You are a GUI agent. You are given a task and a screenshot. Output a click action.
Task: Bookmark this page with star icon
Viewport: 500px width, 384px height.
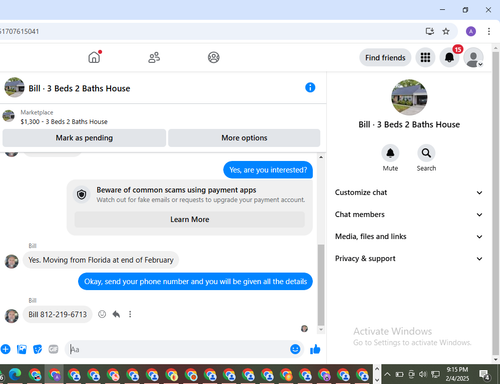tap(446, 31)
